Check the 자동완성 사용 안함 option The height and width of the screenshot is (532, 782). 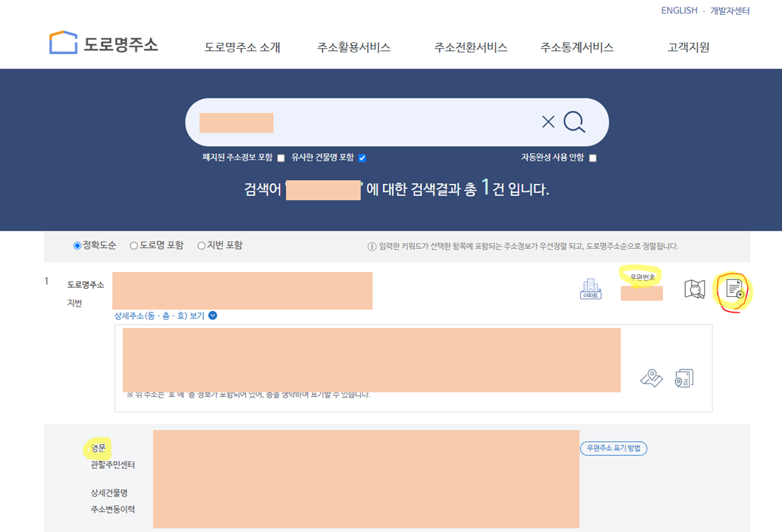point(591,157)
